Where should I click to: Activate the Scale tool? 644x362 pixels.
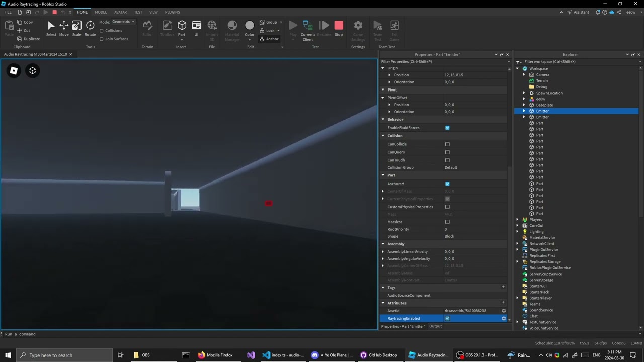point(76,28)
